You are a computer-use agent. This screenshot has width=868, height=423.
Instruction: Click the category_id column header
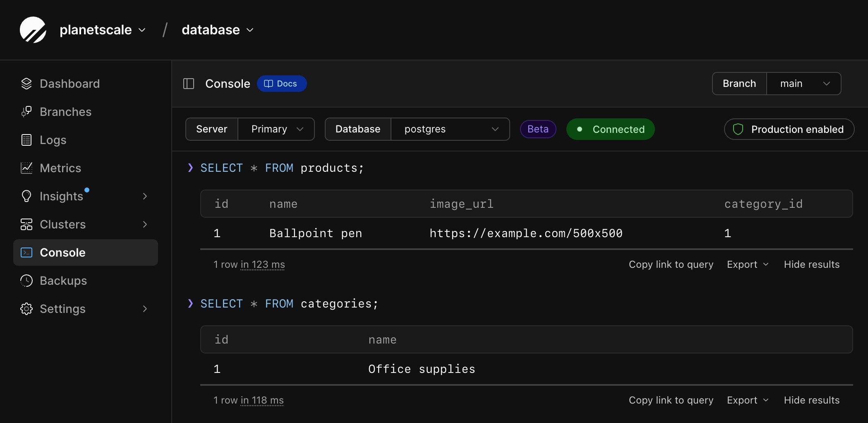[x=763, y=204]
